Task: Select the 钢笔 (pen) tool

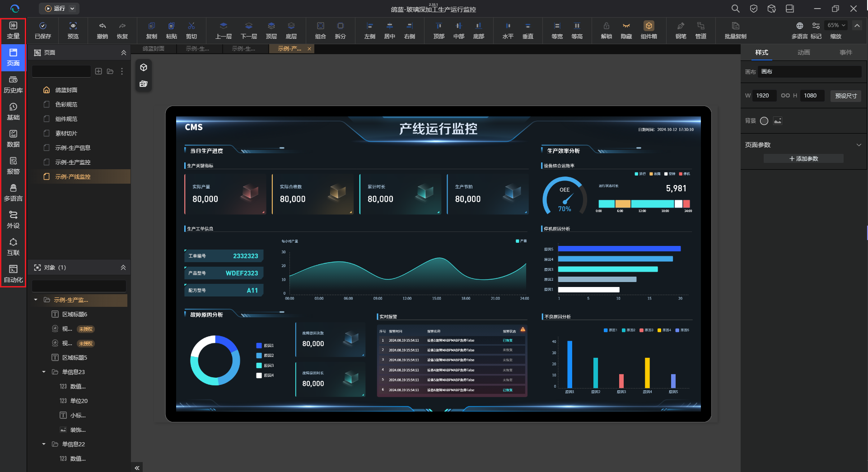Action: [x=681, y=30]
